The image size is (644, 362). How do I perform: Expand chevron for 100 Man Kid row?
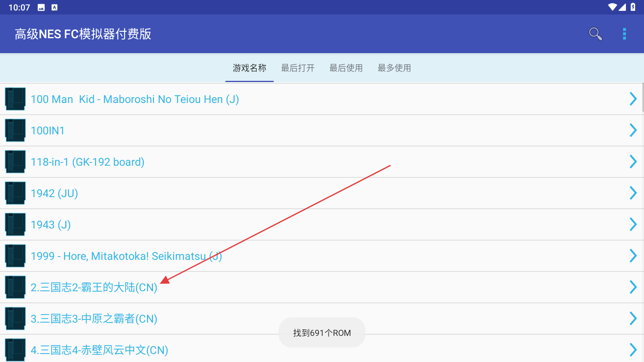(633, 99)
